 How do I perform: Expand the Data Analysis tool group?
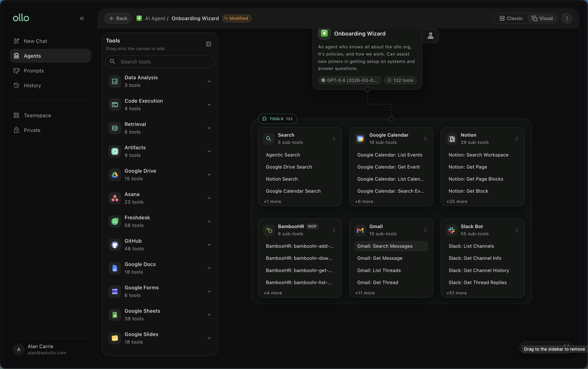point(209,81)
